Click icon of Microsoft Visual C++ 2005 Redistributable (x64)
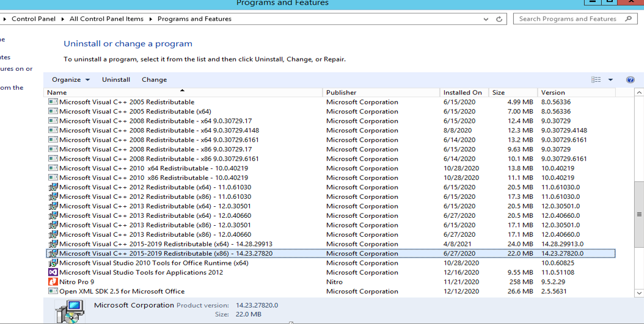The height and width of the screenshot is (324, 644). click(x=53, y=111)
